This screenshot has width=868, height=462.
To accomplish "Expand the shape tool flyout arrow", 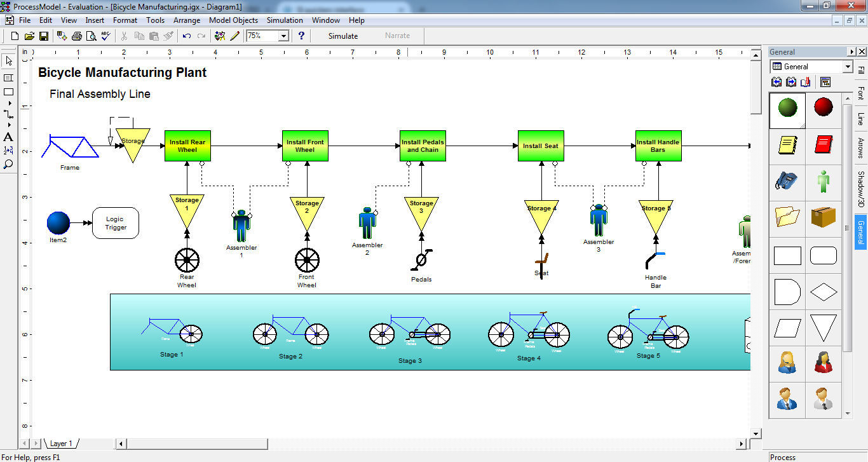I will [10, 103].
